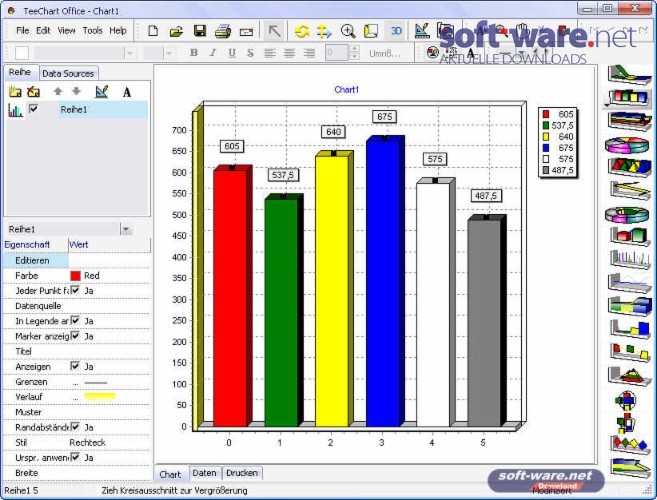Click the yellow Verlauf gradient swatch

coord(100,396)
